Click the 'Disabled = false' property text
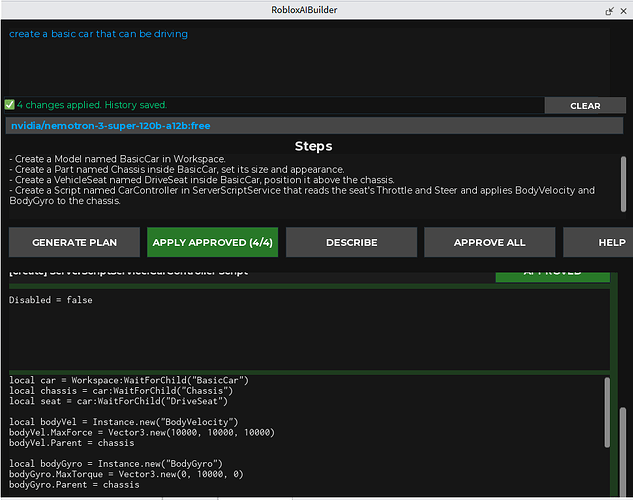Viewport: 633px width, 500px height. tap(50, 300)
